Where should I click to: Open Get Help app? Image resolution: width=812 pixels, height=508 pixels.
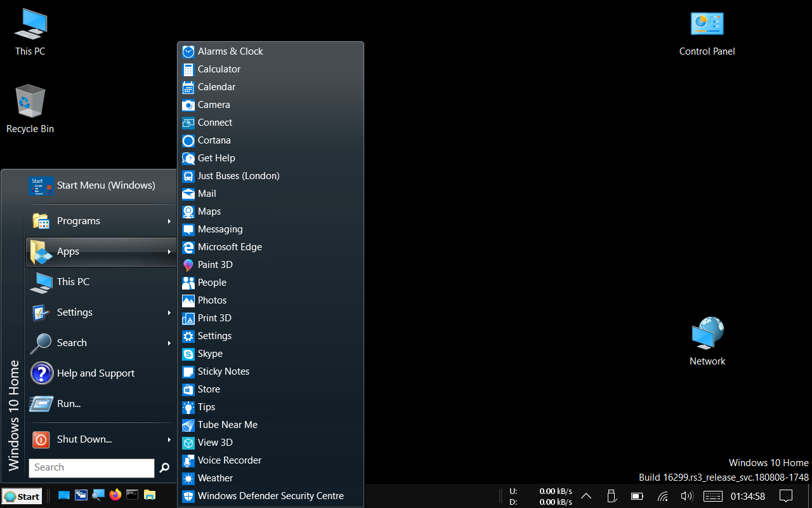[x=270, y=158]
